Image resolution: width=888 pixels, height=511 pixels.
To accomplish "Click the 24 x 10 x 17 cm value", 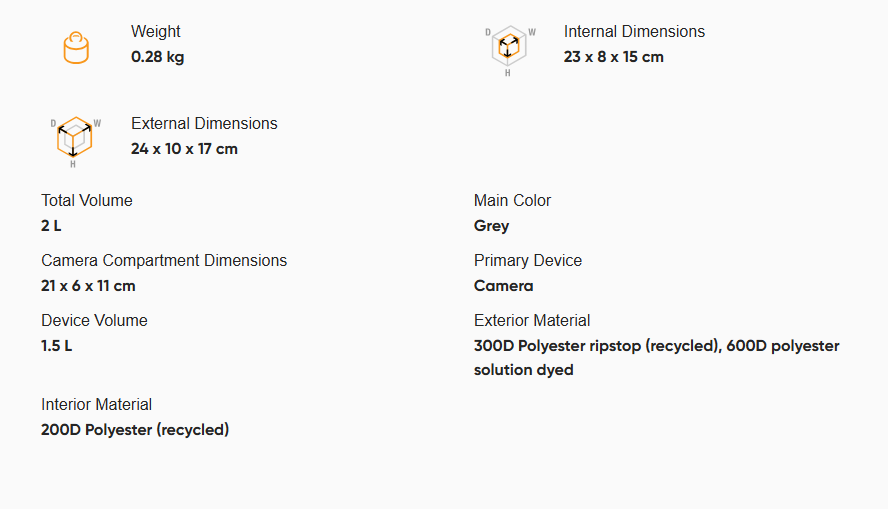I will point(184,148).
